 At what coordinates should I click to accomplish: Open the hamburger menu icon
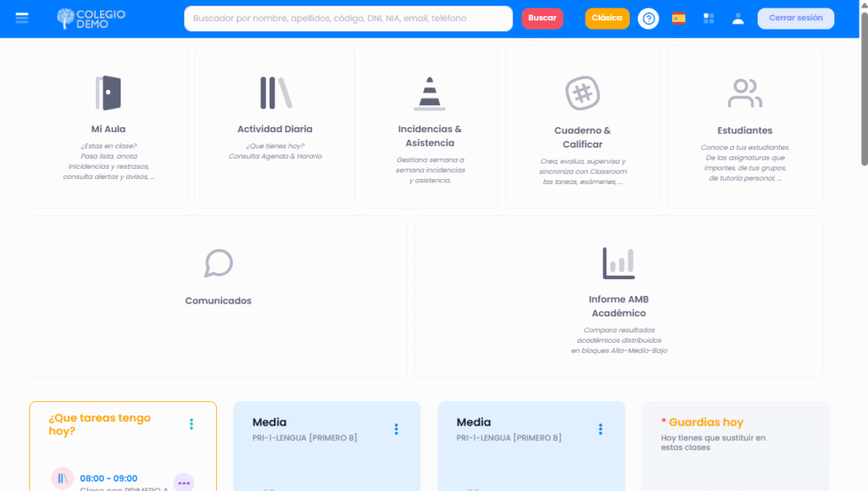(x=22, y=18)
